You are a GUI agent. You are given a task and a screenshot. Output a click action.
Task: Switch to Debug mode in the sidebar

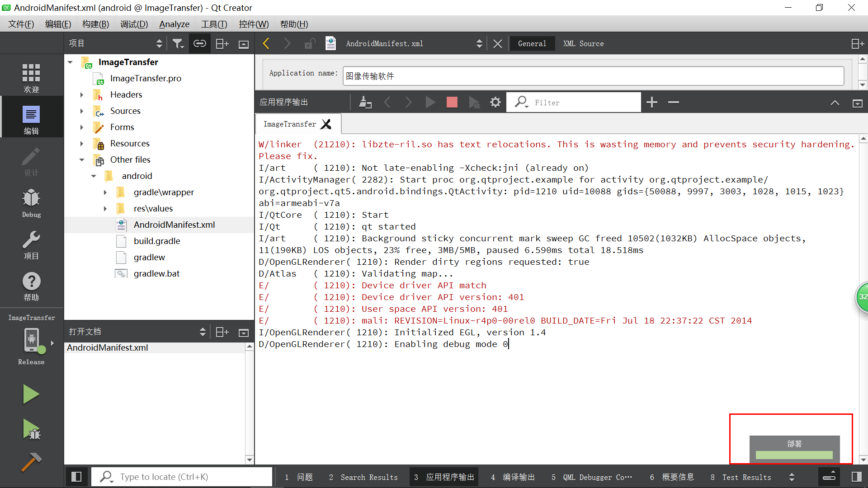[31, 203]
